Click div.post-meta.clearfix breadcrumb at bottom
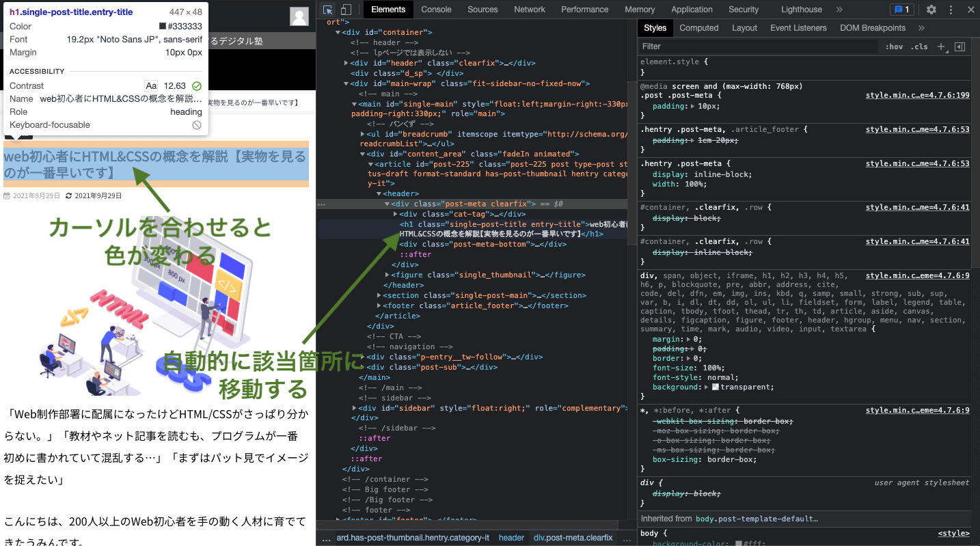The height and width of the screenshot is (546, 980). [573, 538]
